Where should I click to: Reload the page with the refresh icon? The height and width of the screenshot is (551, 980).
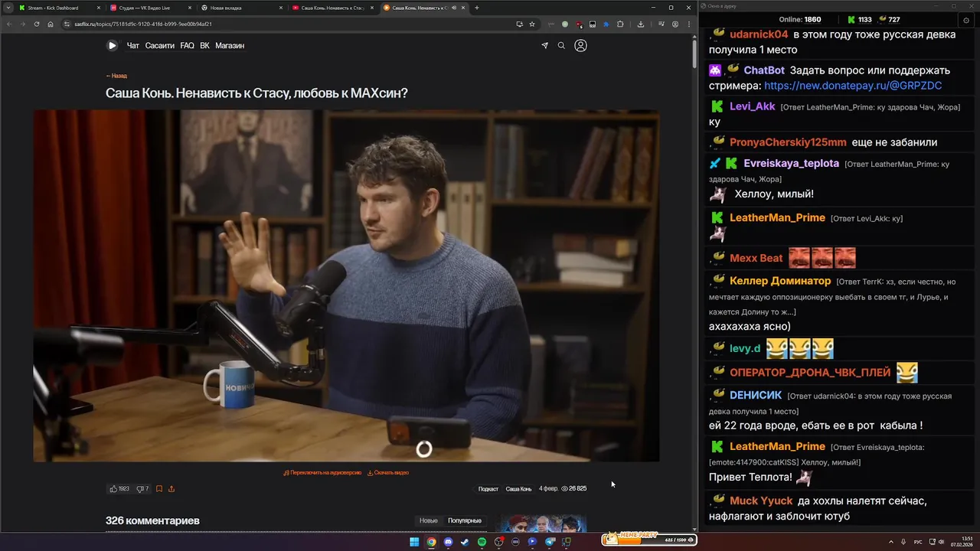tap(37, 24)
